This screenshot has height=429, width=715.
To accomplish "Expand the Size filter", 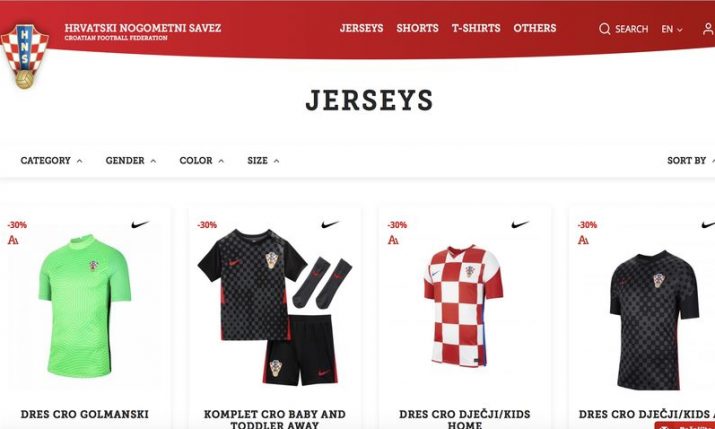I will [x=263, y=160].
